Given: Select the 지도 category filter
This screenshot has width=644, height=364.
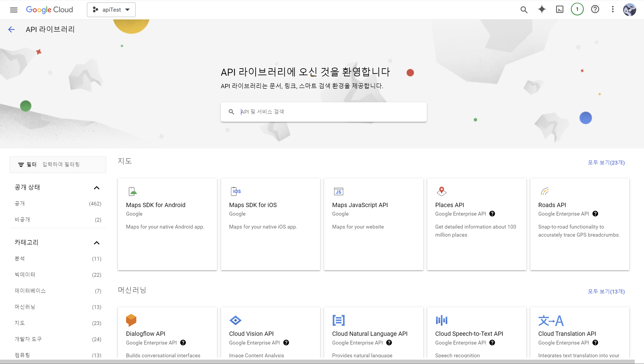Looking at the screenshot, I should pyautogui.click(x=58, y=323).
